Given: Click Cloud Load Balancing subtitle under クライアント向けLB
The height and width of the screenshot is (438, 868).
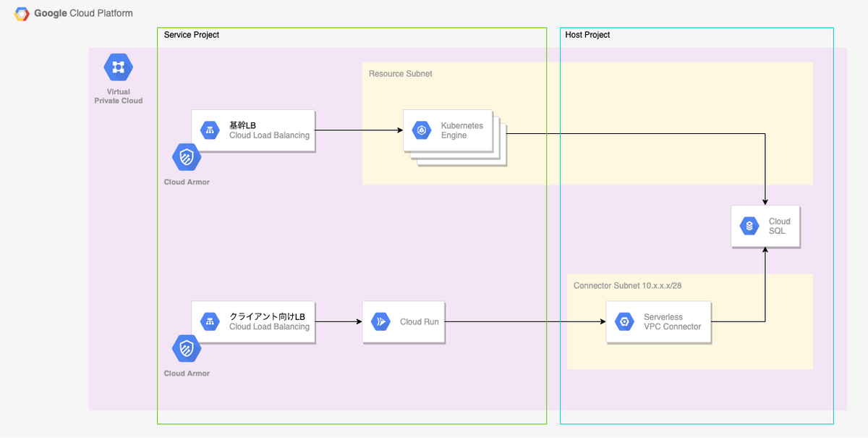Looking at the screenshot, I should (x=269, y=327).
